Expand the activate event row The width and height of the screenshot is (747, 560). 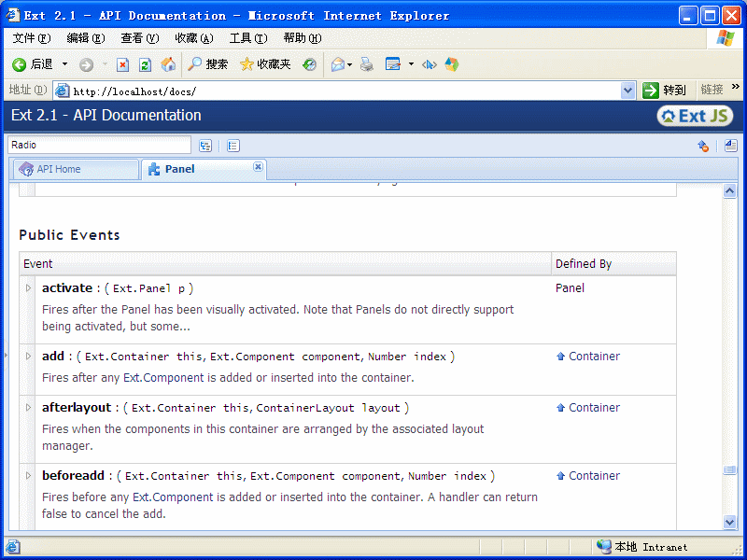pos(28,288)
